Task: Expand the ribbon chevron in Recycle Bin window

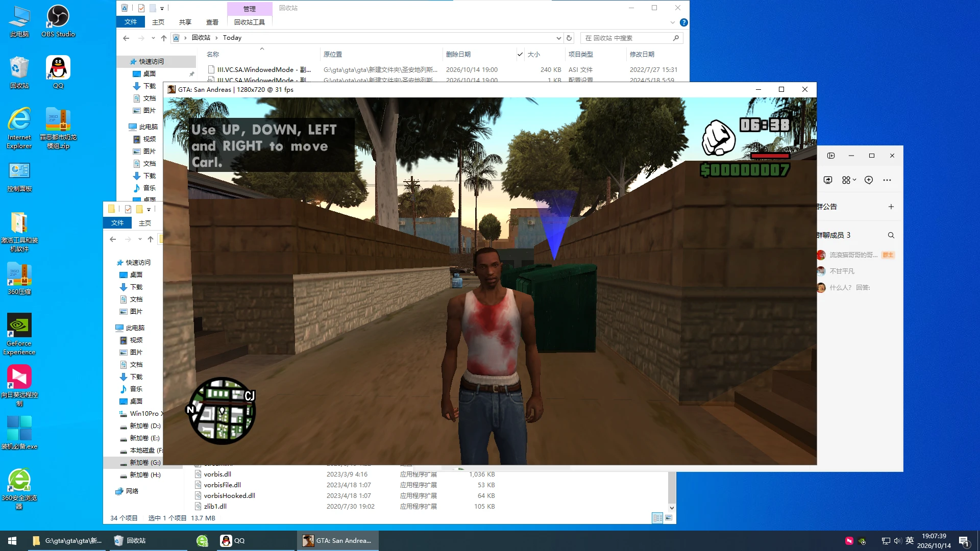Action: tap(672, 22)
